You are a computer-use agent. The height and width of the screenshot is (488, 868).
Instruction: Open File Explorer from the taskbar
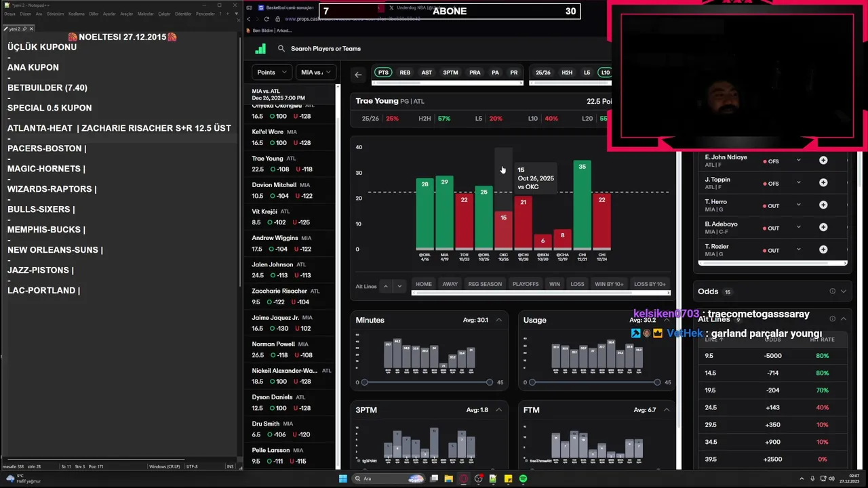[x=448, y=479]
